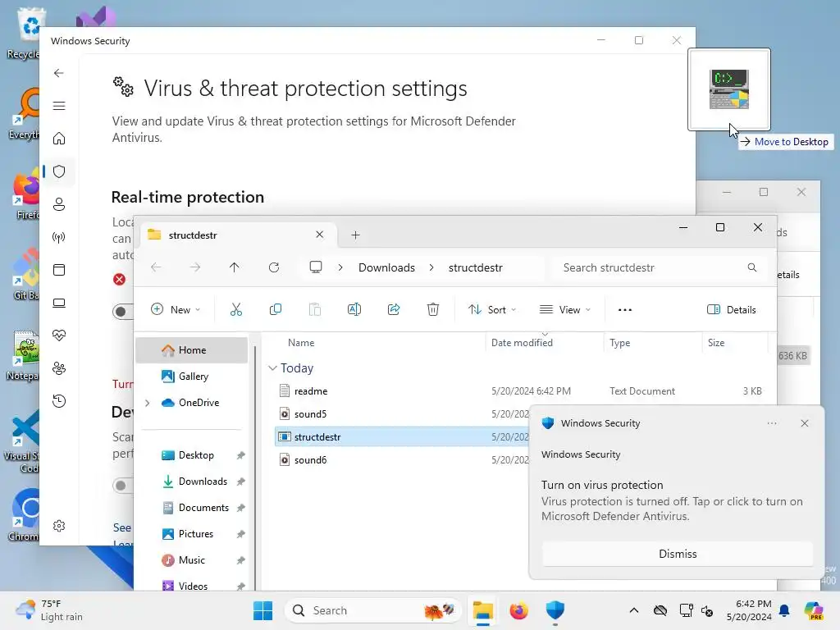840x630 pixels.
Task: Expand OneDrive in navigation pane
Action: coord(148,403)
